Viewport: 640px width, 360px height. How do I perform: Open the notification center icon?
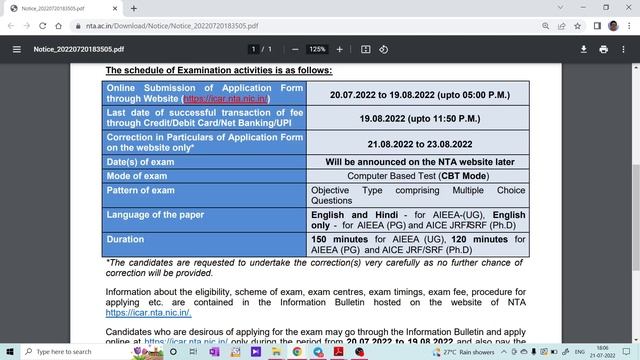(x=627, y=351)
